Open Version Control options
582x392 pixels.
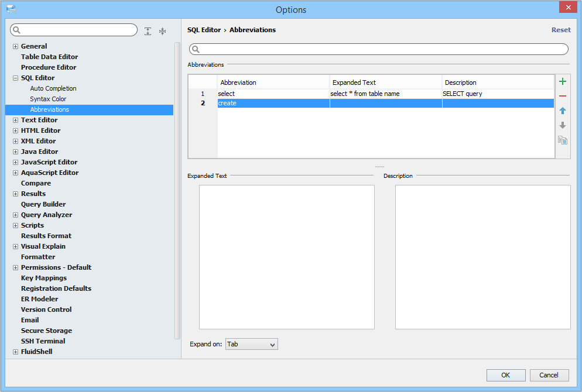(46, 310)
